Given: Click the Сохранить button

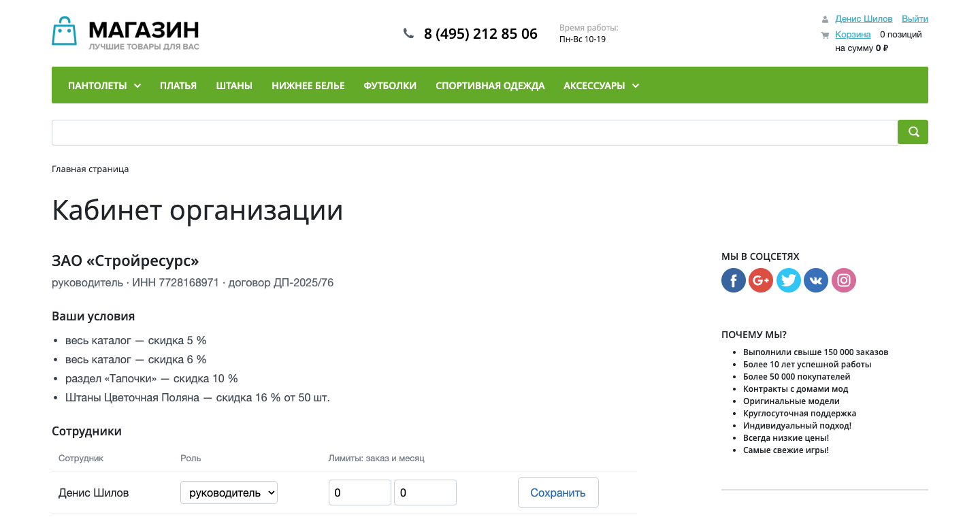Looking at the screenshot, I should click(x=558, y=493).
